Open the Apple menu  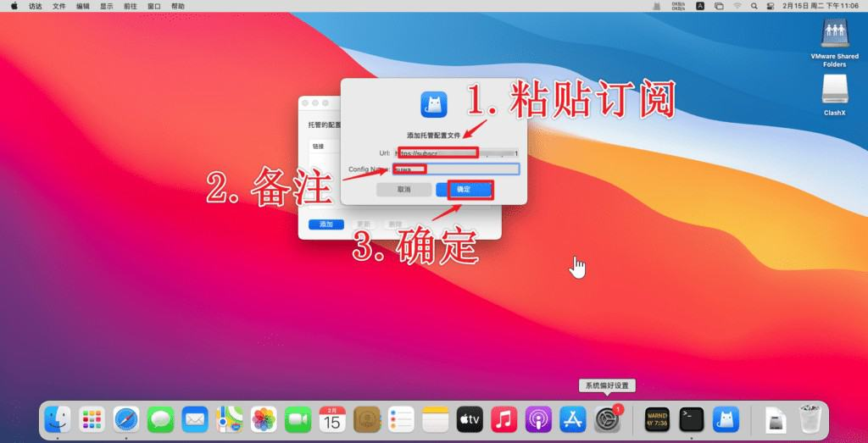[14, 6]
